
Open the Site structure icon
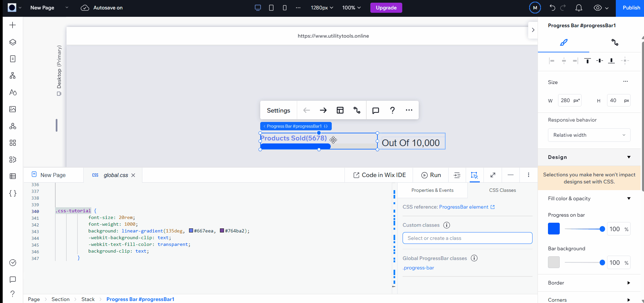pyautogui.click(x=12, y=76)
